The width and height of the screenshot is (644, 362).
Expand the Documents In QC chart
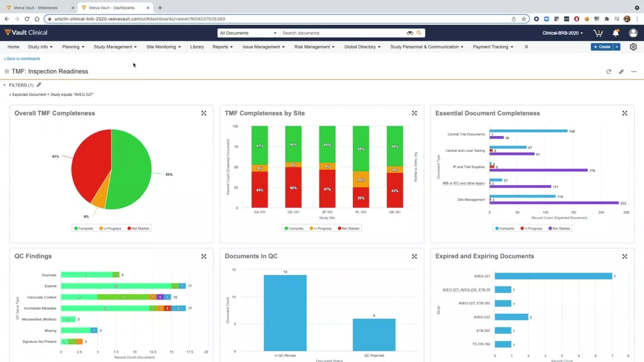click(x=414, y=256)
